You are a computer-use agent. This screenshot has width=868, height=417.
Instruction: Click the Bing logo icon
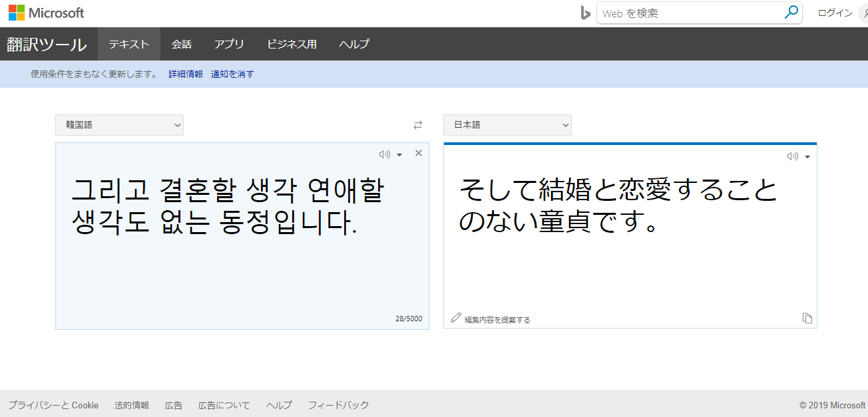[x=585, y=13]
